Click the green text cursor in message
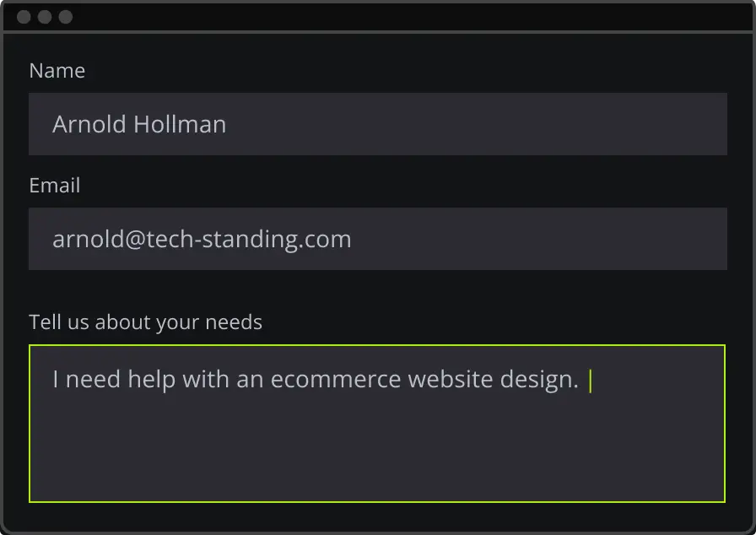This screenshot has width=756, height=535. [x=591, y=381]
